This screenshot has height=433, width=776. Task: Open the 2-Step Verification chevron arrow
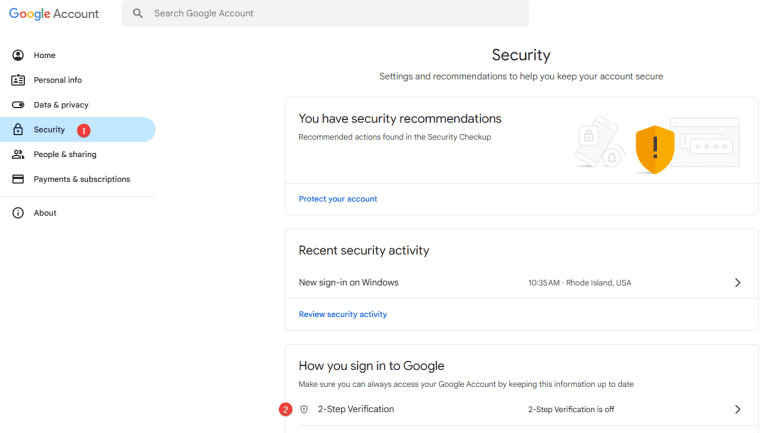737,409
